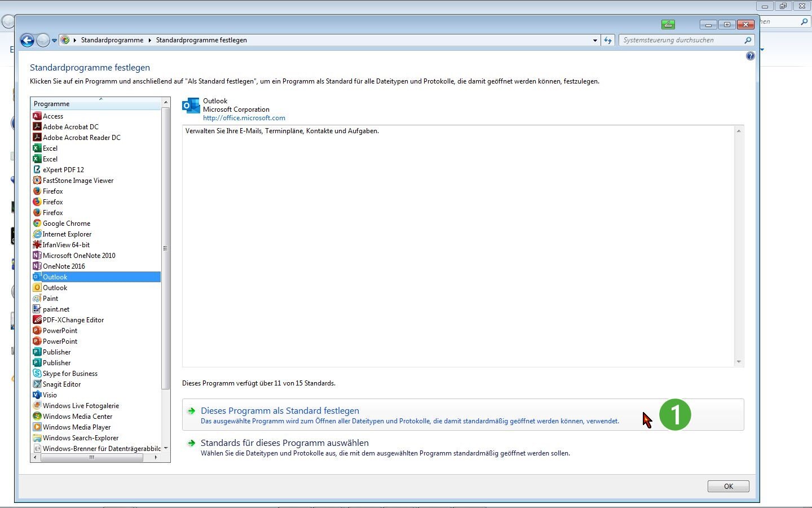Click the Paint palette icon

tap(37, 299)
